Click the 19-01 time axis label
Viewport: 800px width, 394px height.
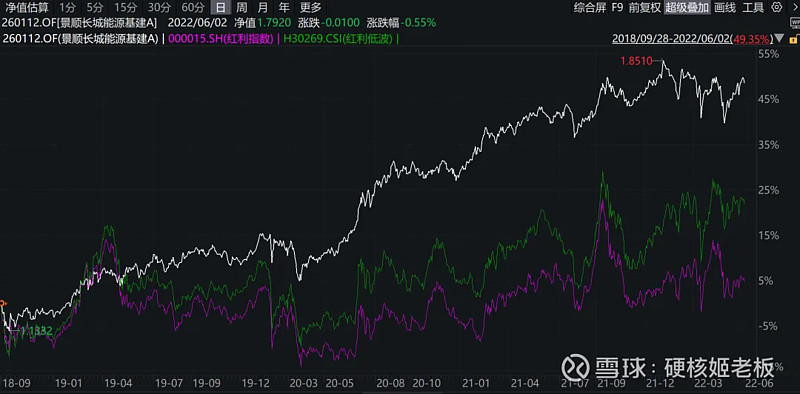[x=68, y=383]
